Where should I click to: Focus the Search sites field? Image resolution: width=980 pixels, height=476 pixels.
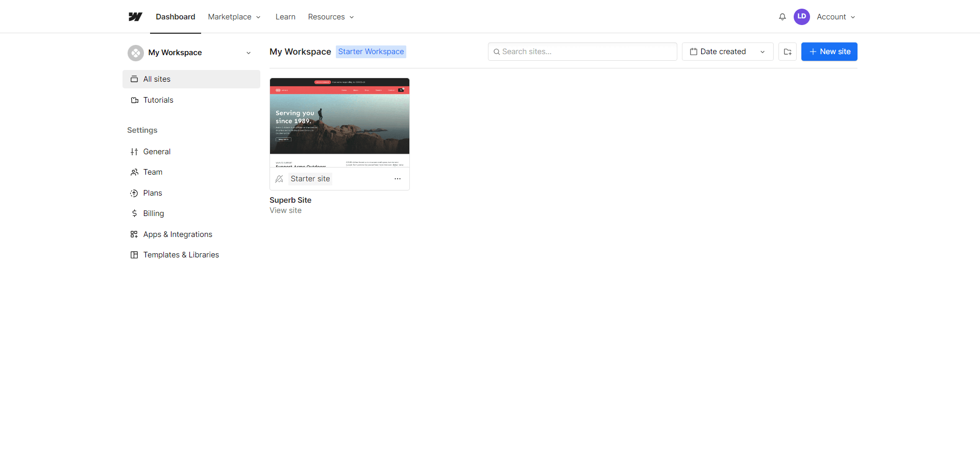[x=582, y=52]
